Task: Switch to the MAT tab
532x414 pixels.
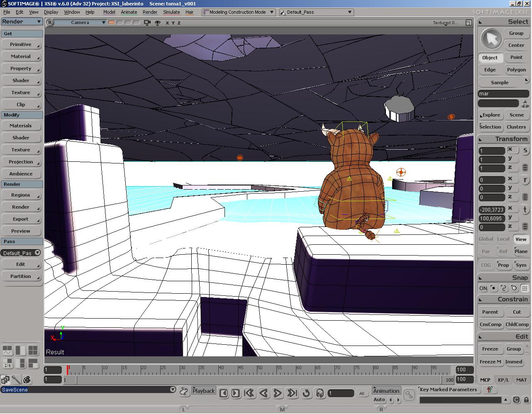Action: 521,380
